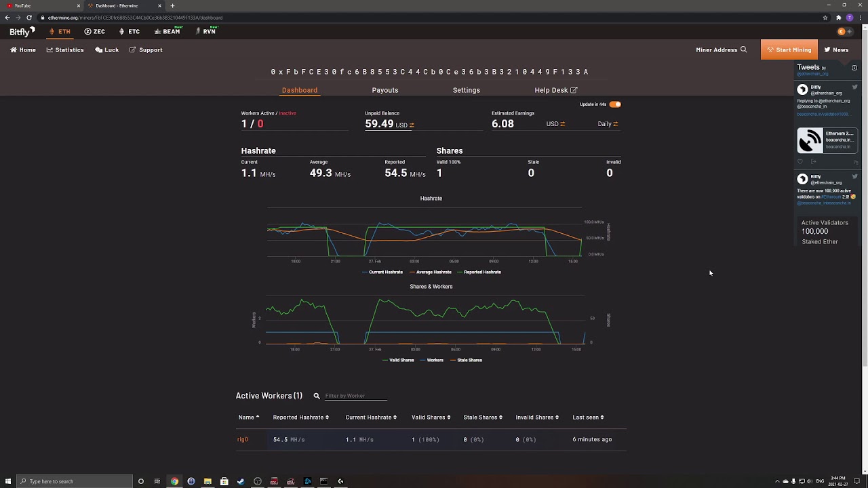The width and height of the screenshot is (868, 488).
Task: Switch estimated earnings currency from USD
Action: point(556,124)
